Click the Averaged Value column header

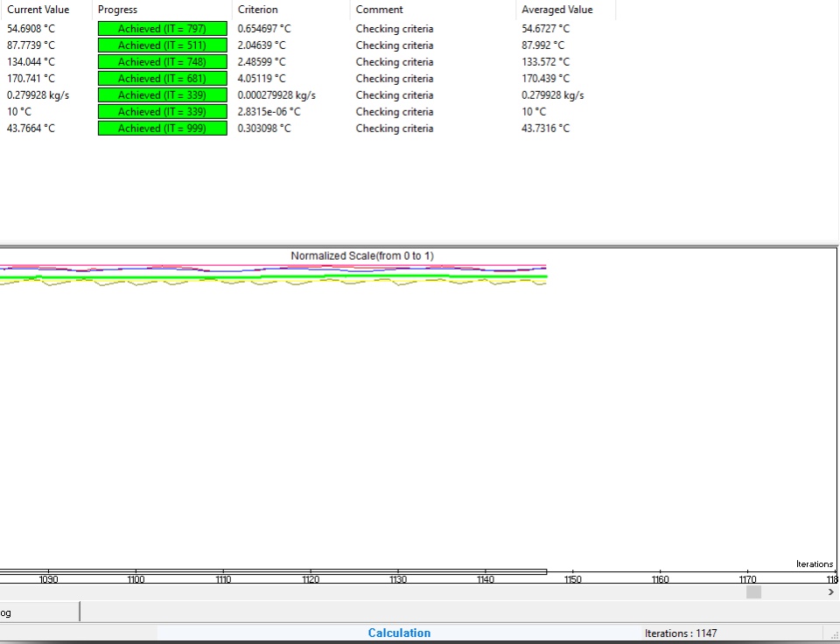566,10
